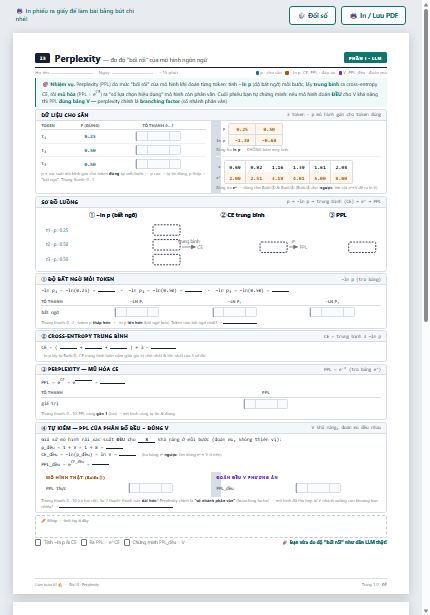430x615 pixels.
Task: Click the printer icon on In / Lưu PDF
Action: (x=353, y=16)
